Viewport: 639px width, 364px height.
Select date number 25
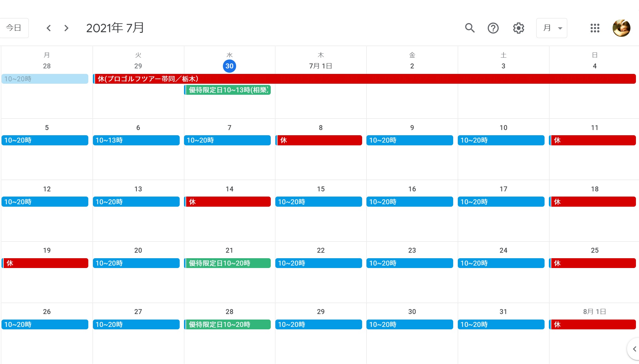595,250
